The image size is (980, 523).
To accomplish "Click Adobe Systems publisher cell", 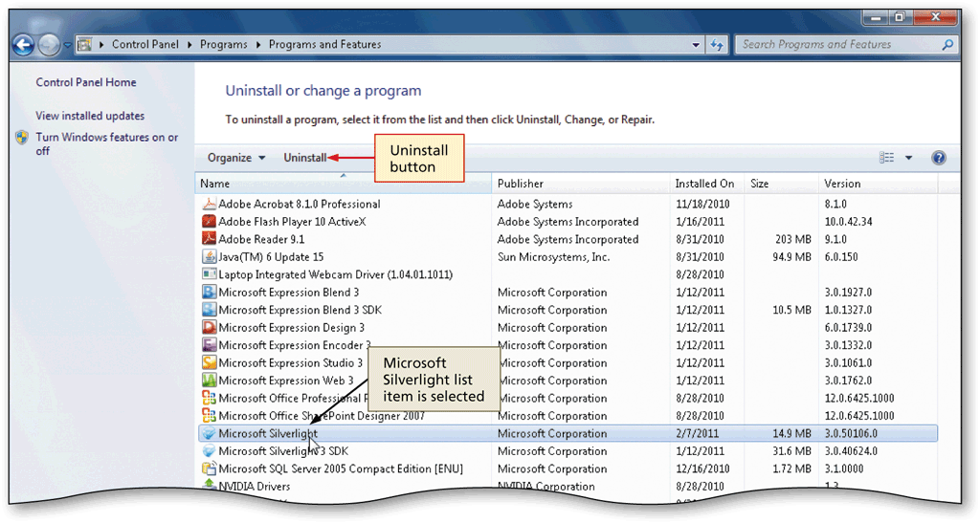I will (x=535, y=204).
